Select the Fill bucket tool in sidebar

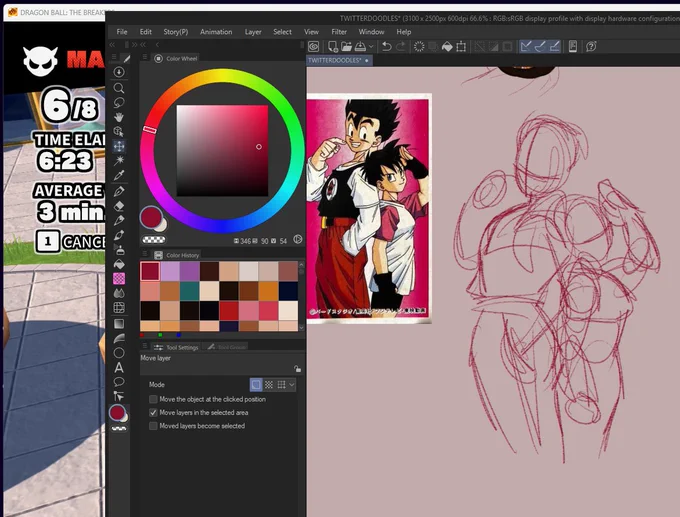point(119,264)
